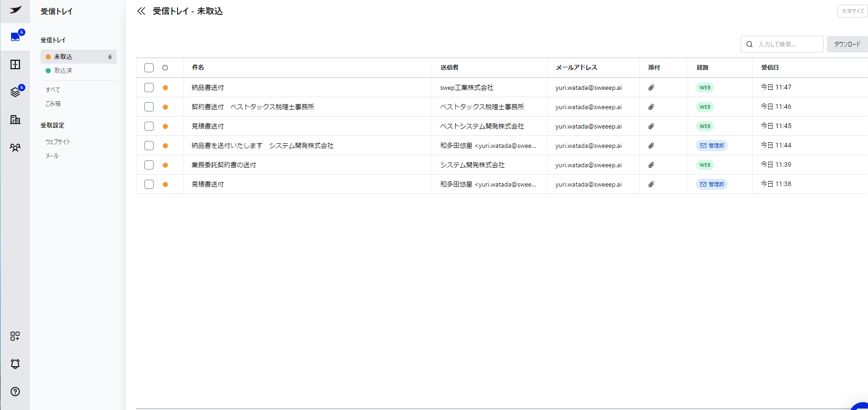Open the ウェブサイト reception settings link
This screenshot has width=868, height=410.
point(58,142)
